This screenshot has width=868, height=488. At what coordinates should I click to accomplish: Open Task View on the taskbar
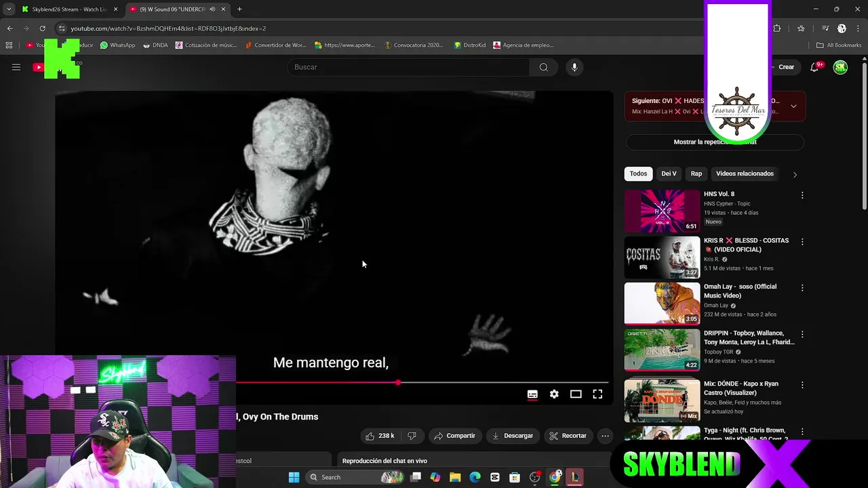click(x=416, y=477)
